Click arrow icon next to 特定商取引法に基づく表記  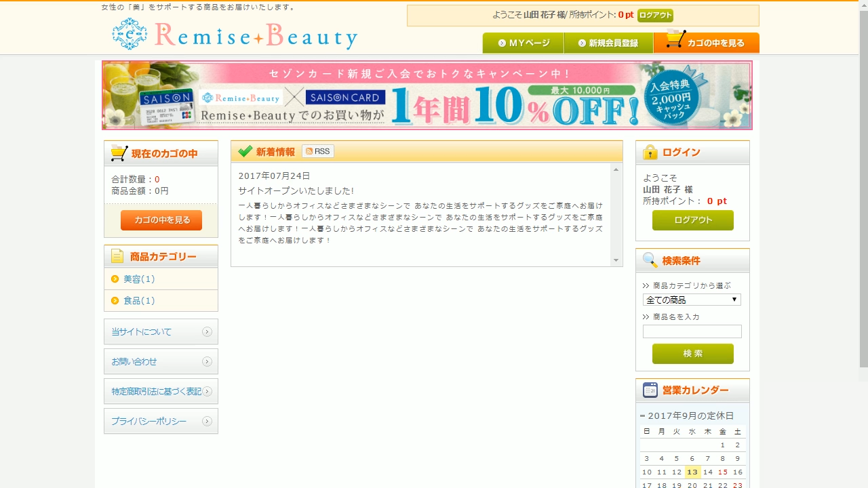[x=207, y=392]
